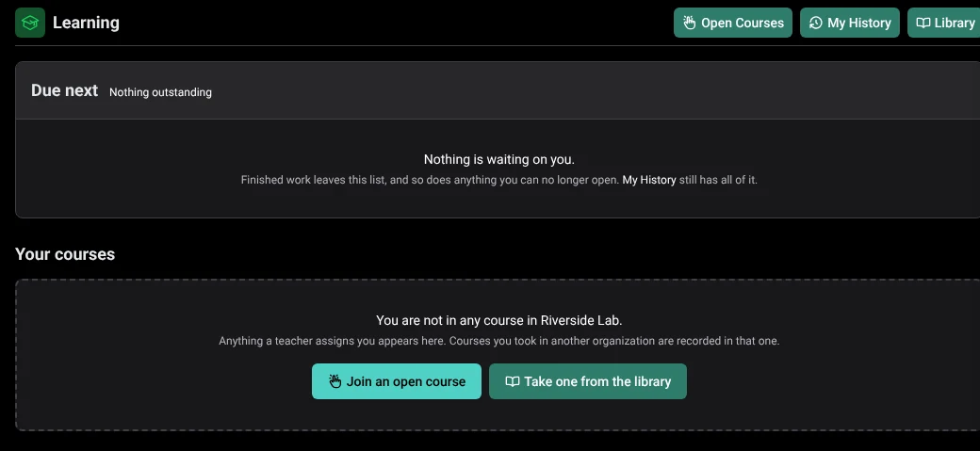Screen dimensions: 980x451
Task: Join an open course
Action: 397,381
